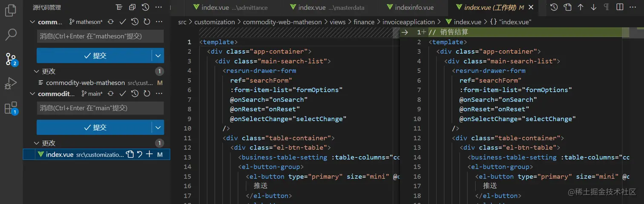
Task: Sync changes for the main repository
Action: 111,93
